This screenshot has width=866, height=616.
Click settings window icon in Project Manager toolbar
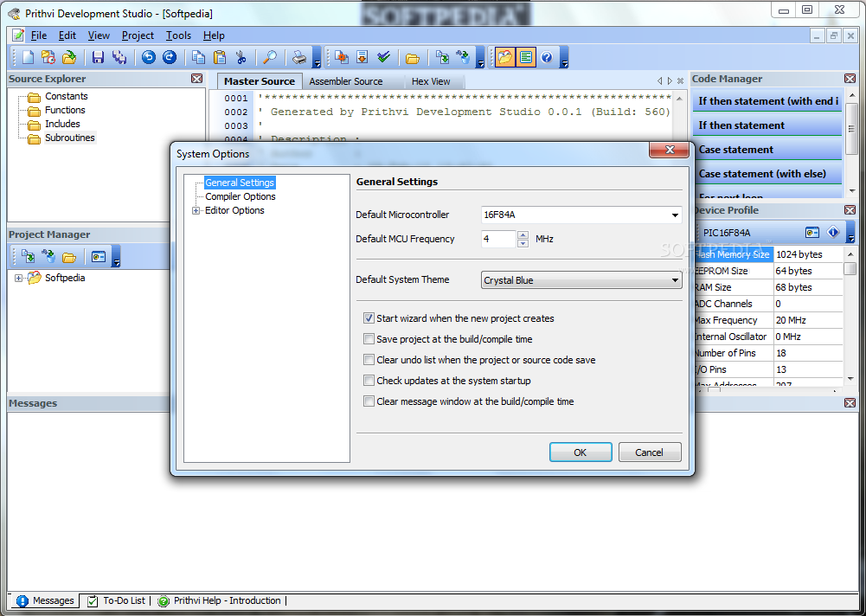click(x=99, y=257)
